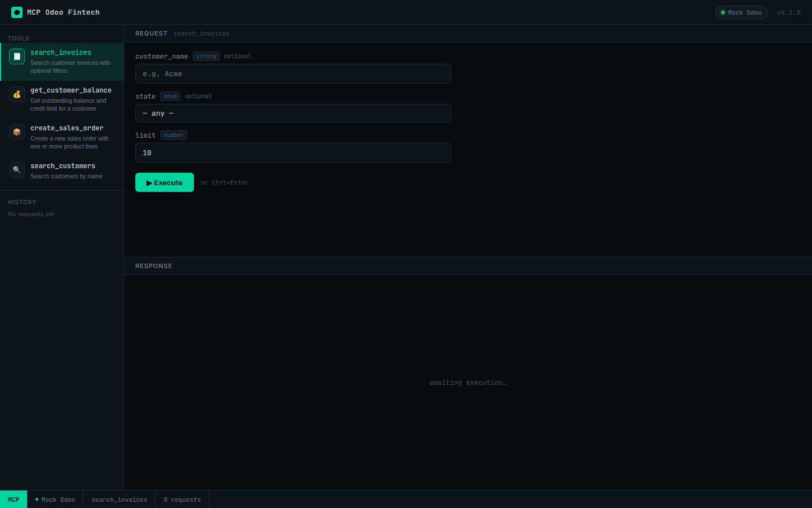Screen dimensions: 812x508
Task: Open the create_sales_order tool
Action: click(x=62, y=137)
